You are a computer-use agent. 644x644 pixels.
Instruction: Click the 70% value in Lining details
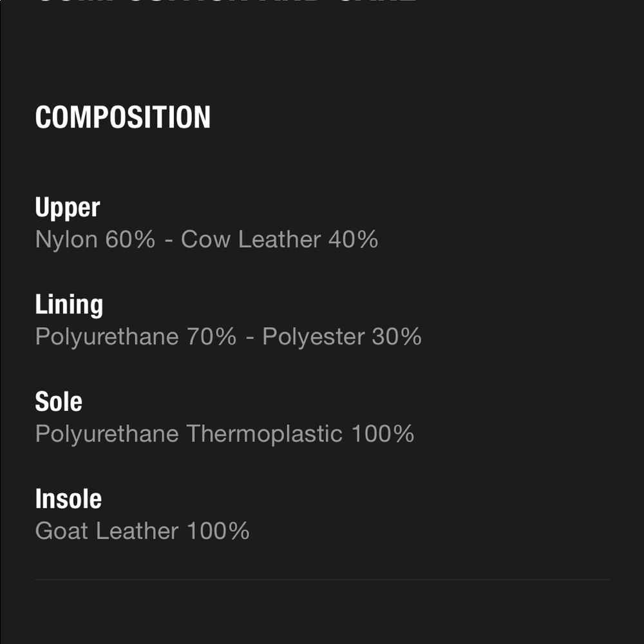[211, 337]
